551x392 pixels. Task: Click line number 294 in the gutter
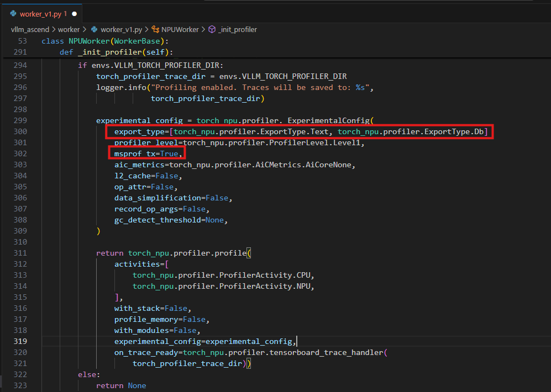(20, 65)
